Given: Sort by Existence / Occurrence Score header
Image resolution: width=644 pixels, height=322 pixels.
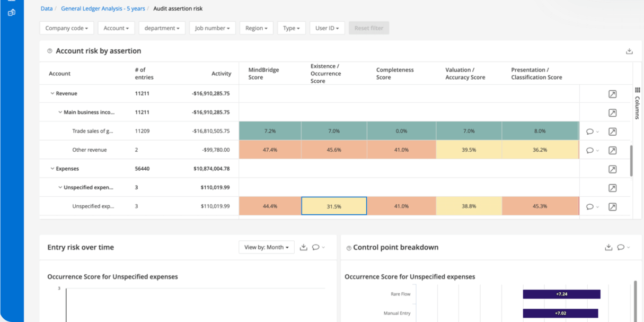Looking at the screenshot, I should 326,74.
